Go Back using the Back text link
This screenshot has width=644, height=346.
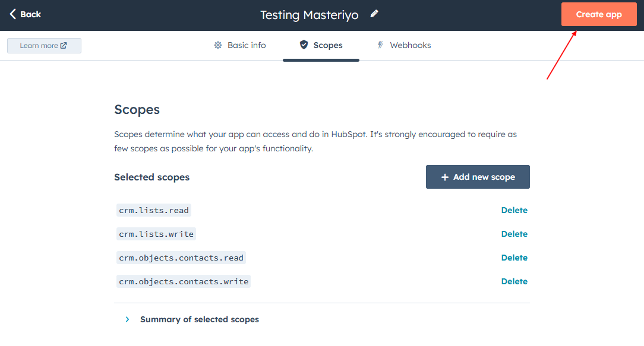click(31, 14)
